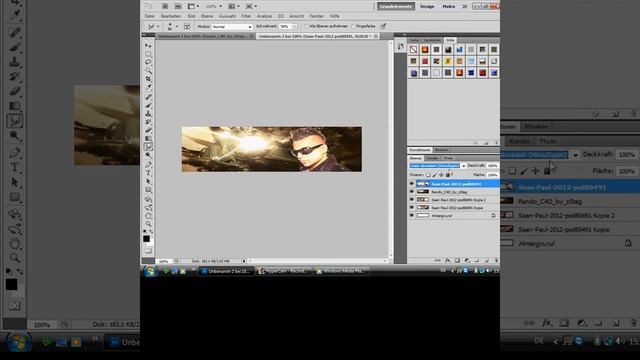Open the collapsed History panel icon
This screenshot has width=640, height=360.
tap(400, 47)
